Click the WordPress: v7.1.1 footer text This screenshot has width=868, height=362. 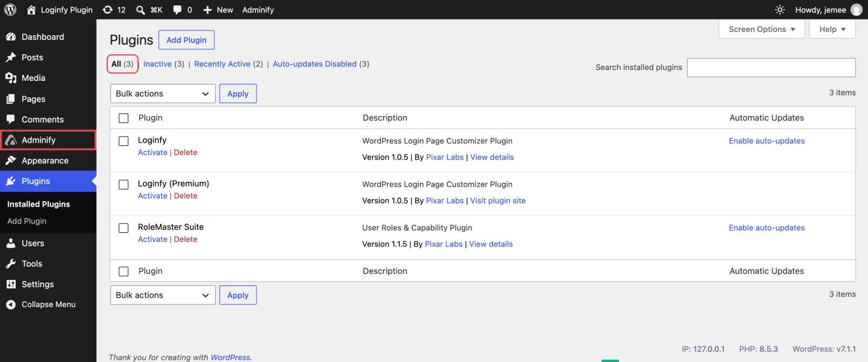pos(824,349)
